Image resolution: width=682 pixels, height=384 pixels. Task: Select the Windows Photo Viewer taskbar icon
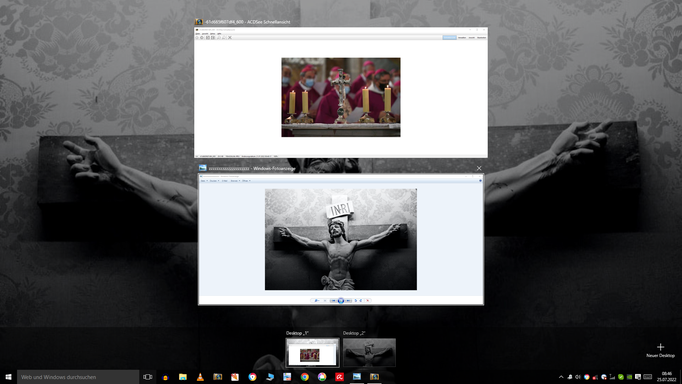[357, 377]
